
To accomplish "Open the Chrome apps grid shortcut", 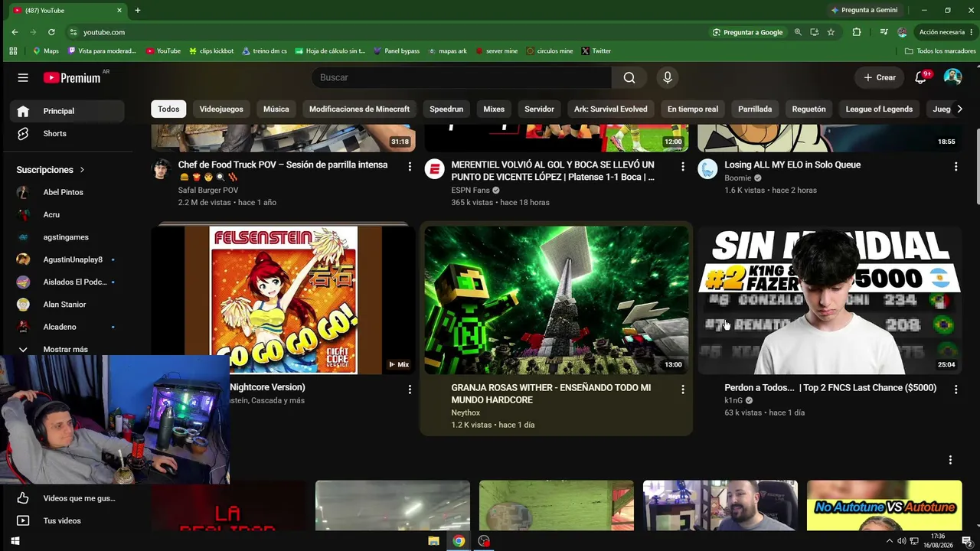I will pos(13,51).
